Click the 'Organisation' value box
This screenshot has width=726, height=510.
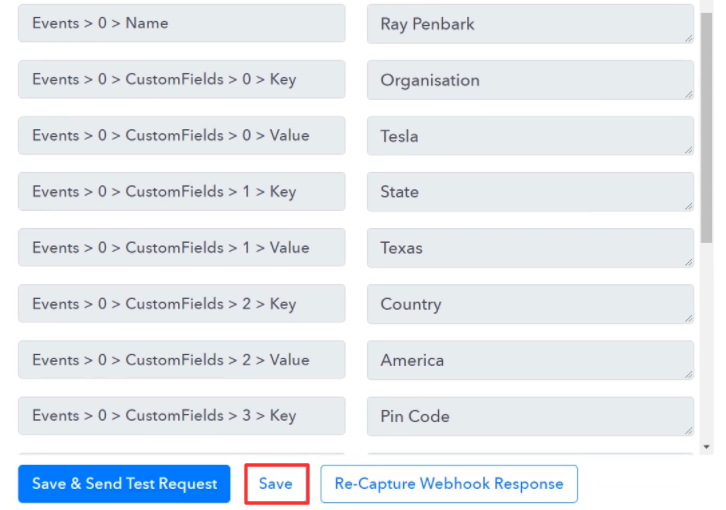530,80
